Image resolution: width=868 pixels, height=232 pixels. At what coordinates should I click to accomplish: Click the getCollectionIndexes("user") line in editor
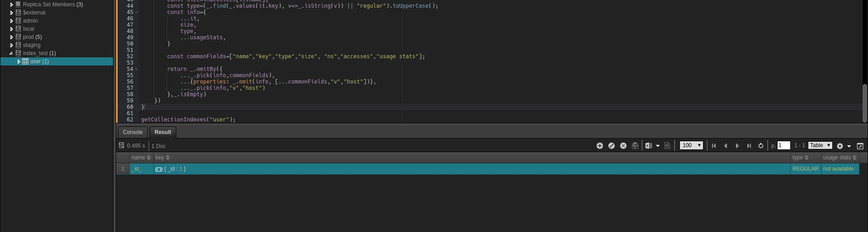(x=189, y=120)
